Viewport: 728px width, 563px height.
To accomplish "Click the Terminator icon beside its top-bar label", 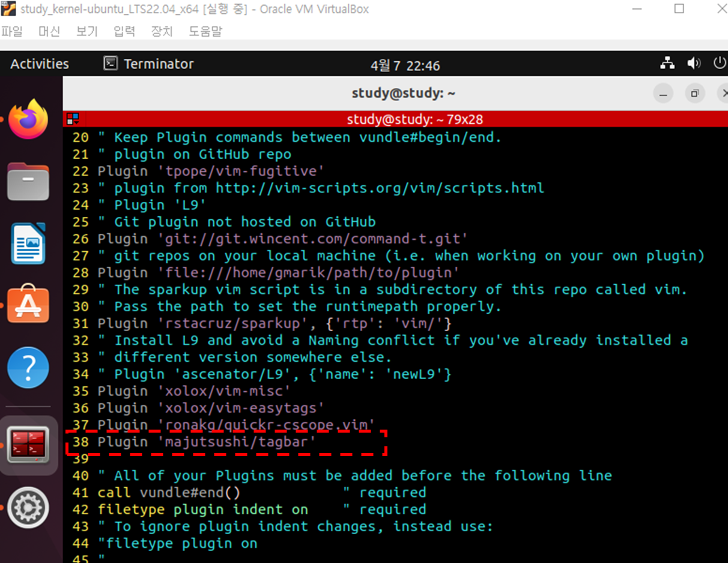I will click(111, 63).
